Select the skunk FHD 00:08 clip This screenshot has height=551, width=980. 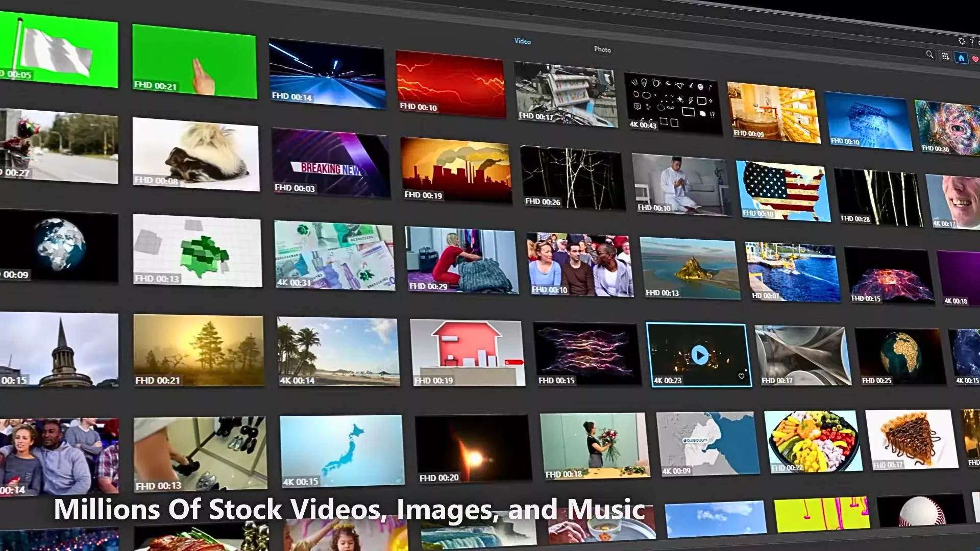click(196, 154)
